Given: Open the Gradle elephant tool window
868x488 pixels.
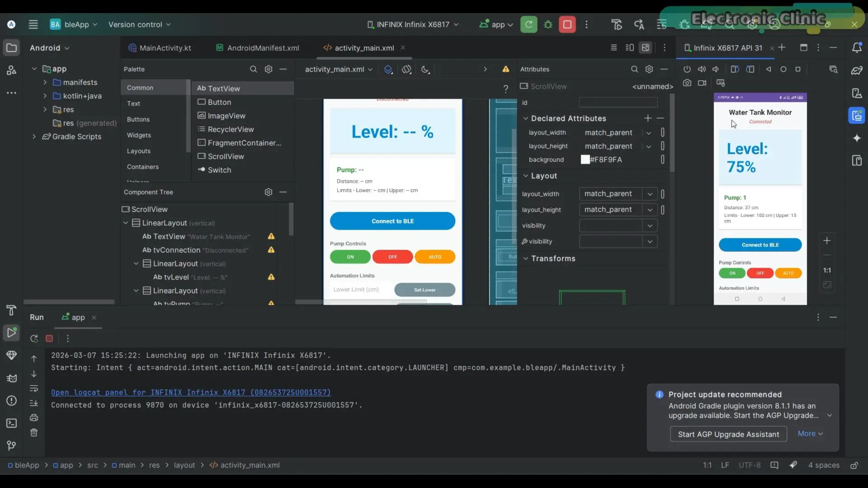Looking at the screenshot, I should click(x=857, y=70).
